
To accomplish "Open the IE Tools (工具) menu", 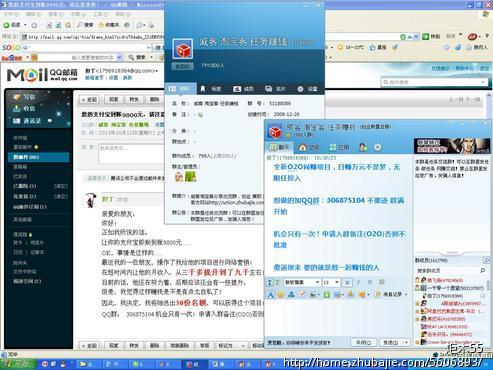I will tap(100, 14).
